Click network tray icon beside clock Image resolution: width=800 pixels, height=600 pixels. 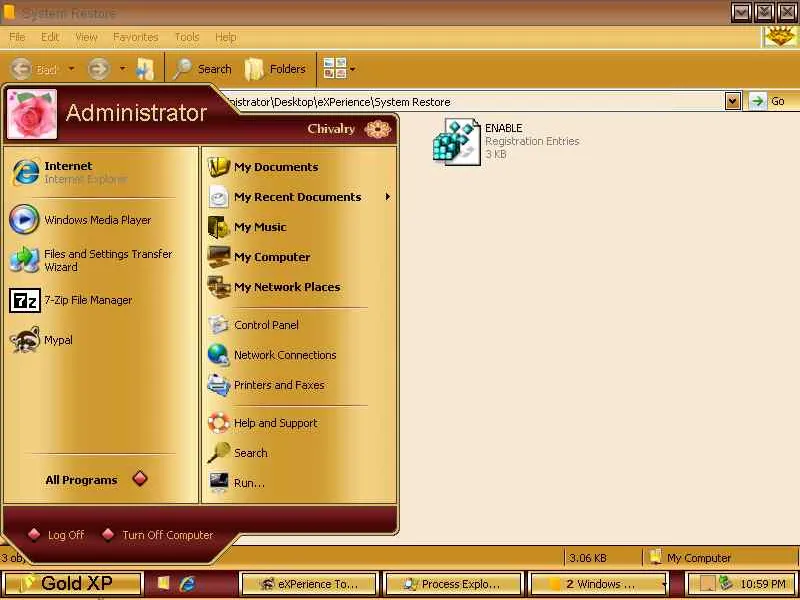(726, 583)
